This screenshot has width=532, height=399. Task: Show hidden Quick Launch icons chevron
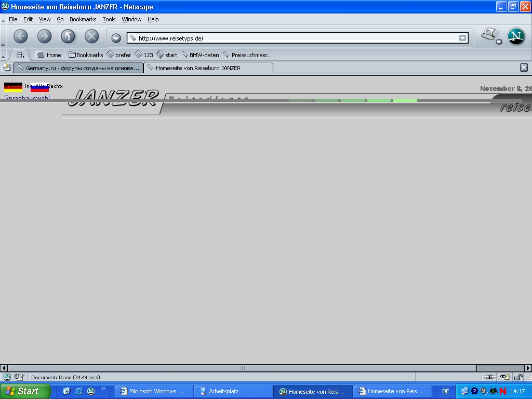point(103,389)
